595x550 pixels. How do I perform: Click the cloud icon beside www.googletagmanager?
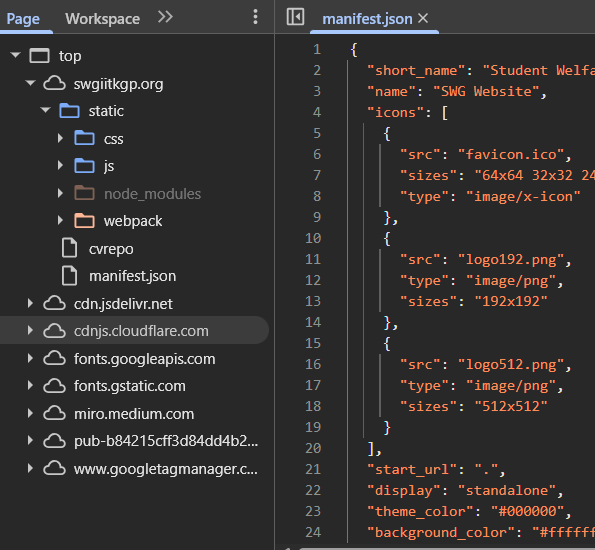tap(54, 468)
